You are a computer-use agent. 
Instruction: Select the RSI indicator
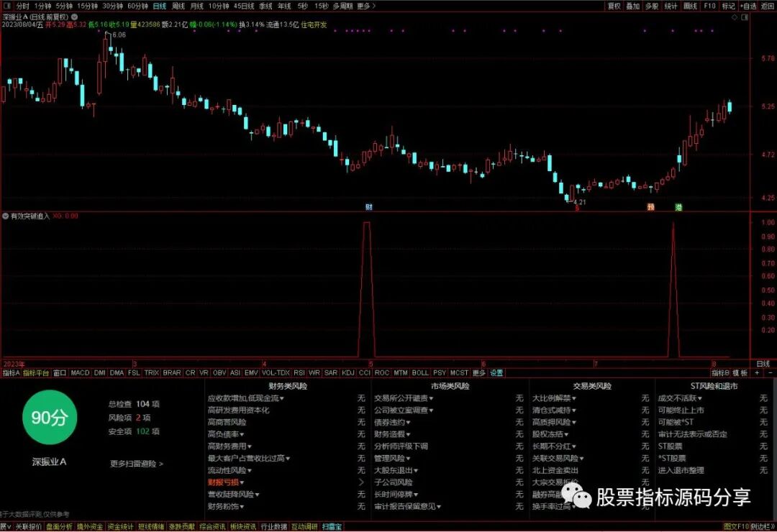(299, 373)
